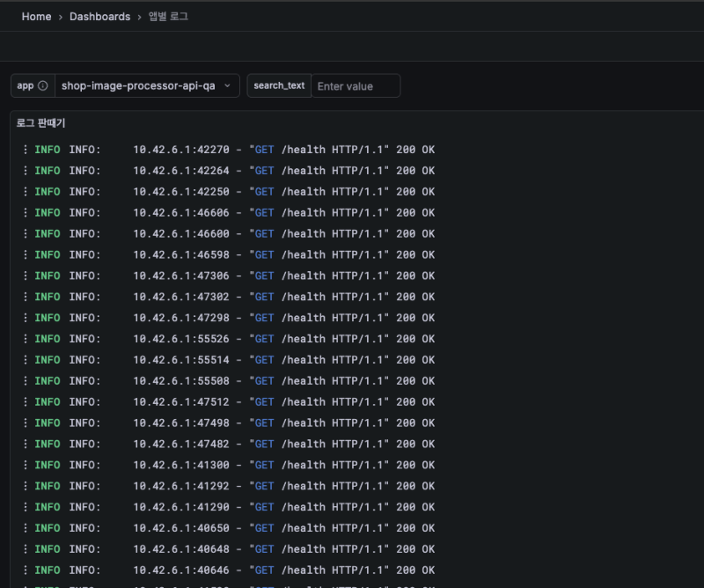
Task: Open the shop-image-processor-api-qa app dropdown
Action: [146, 86]
